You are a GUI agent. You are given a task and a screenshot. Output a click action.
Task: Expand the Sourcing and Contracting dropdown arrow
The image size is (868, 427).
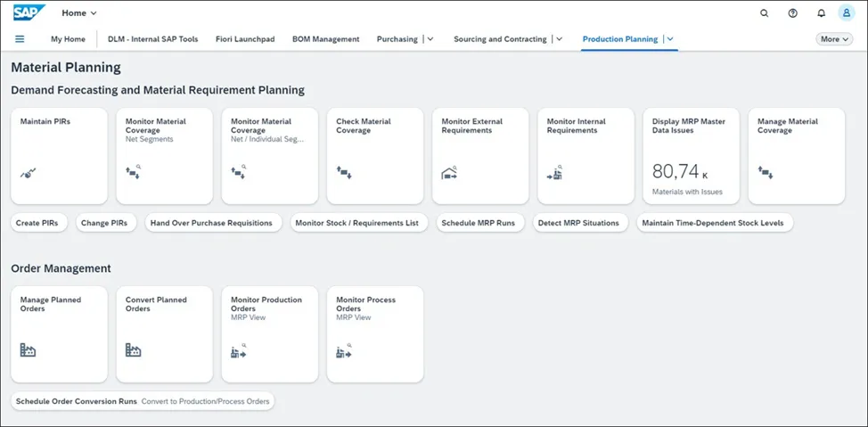(560, 39)
